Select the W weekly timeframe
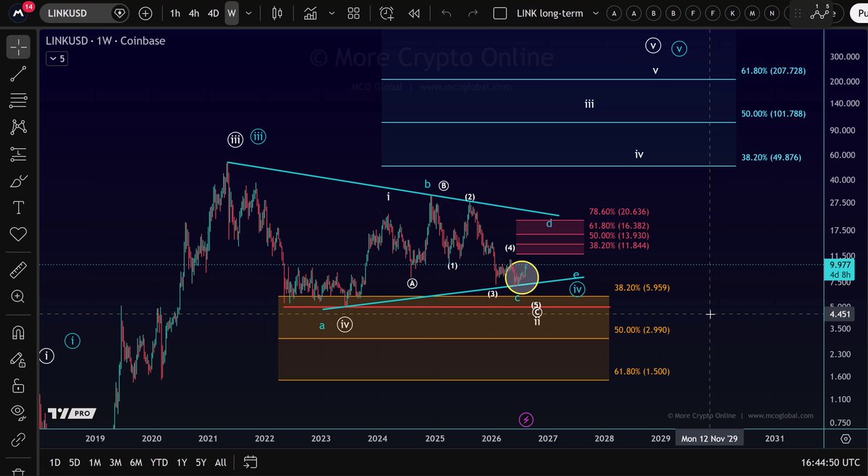 [x=232, y=13]
